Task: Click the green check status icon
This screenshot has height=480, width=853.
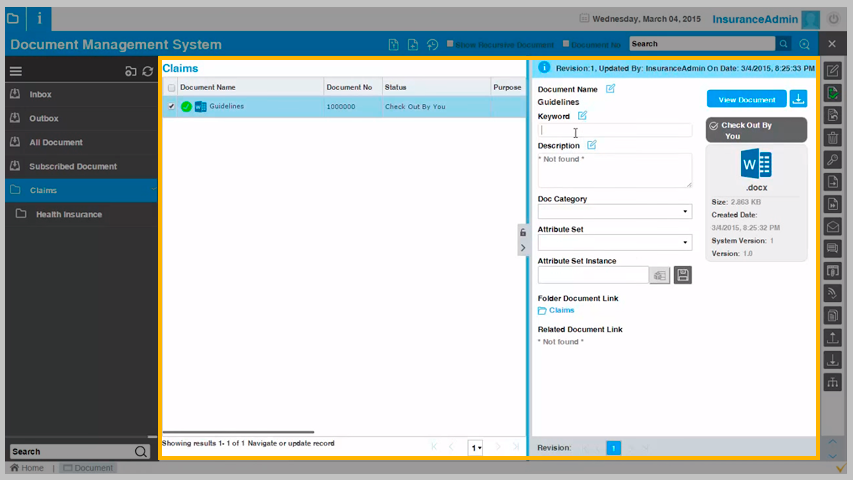Action: pos(186,107)
